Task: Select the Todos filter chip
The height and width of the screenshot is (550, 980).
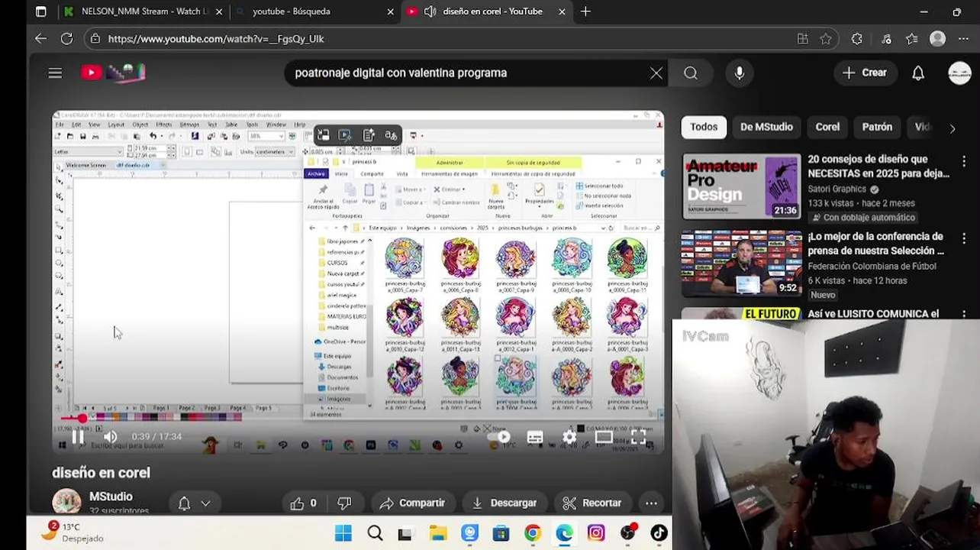Action: (704, 127)
